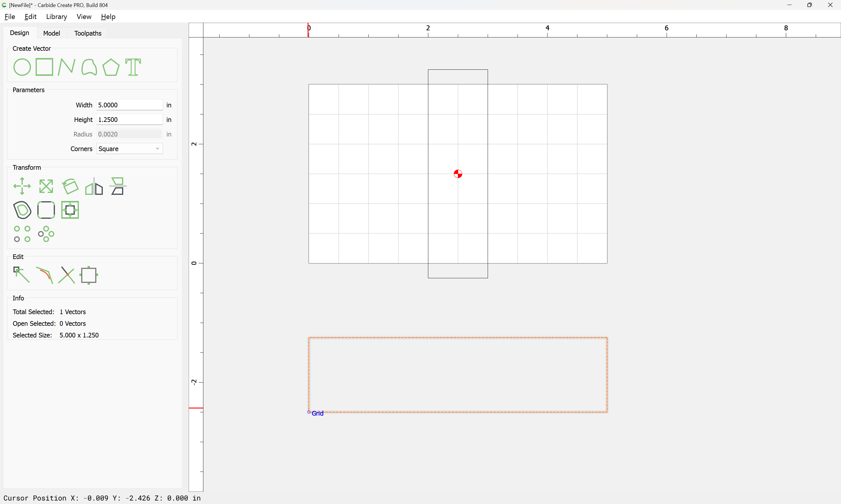Click the Scale transform icon
The height and width of the screenshot is (504, 841).
pos(46,186)
